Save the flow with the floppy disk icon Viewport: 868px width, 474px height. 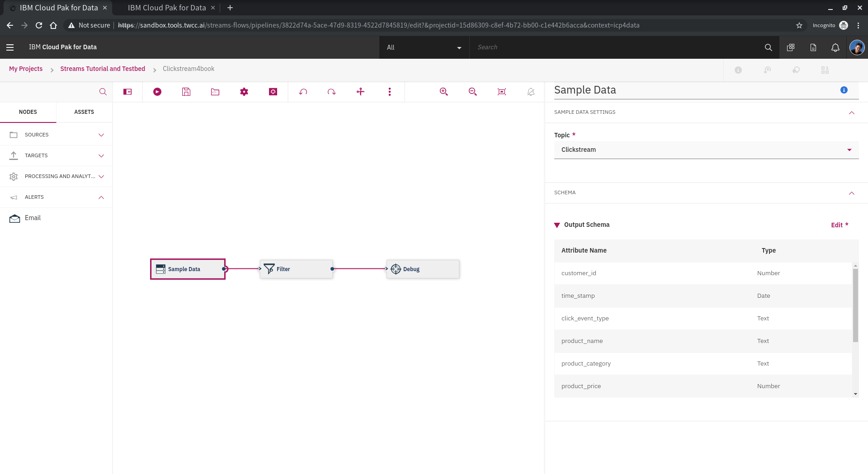186,92
